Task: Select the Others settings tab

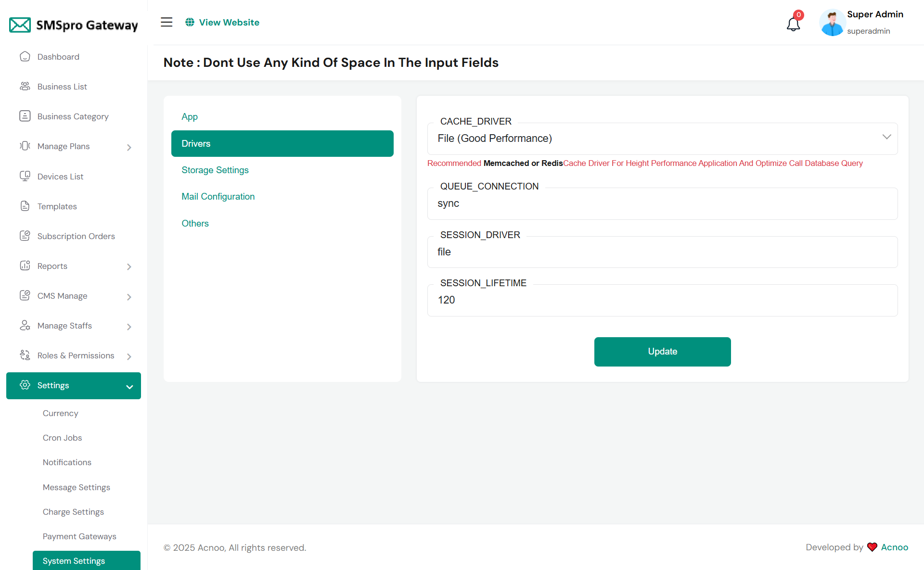Action: 195,223
